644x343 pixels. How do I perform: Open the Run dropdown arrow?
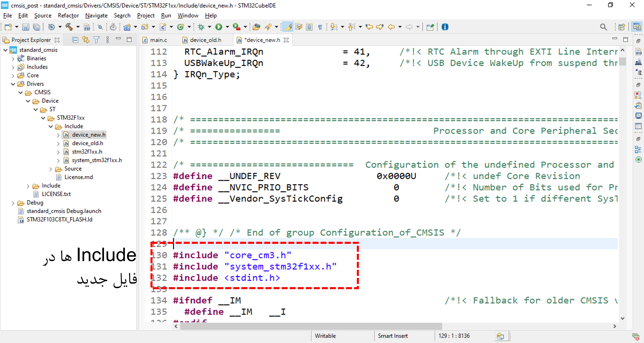(x=227, y=27)
